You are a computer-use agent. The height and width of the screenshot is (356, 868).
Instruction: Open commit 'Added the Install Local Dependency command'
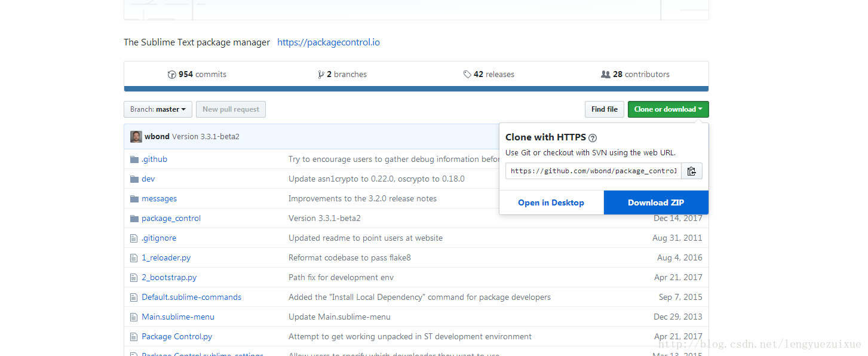[419, 297]
